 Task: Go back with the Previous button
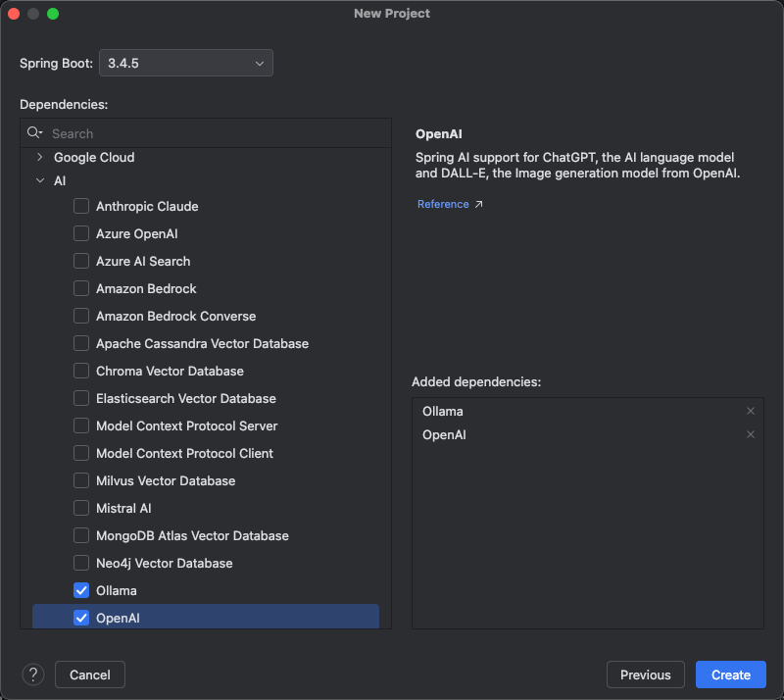646,675
